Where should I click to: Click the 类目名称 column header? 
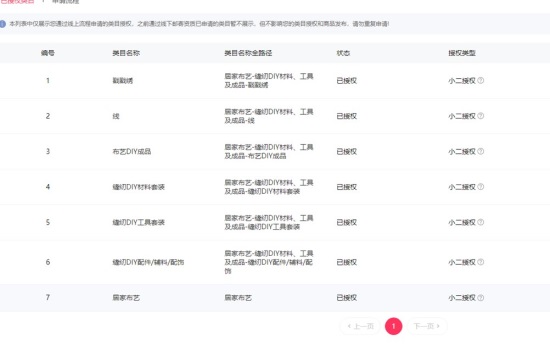point(126,53)
